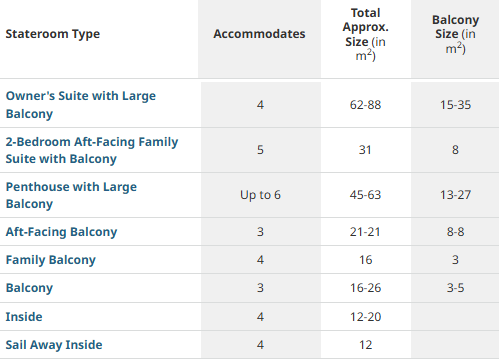Open the Inside stateroom link

pyautogui.click(x=24, y=316)
